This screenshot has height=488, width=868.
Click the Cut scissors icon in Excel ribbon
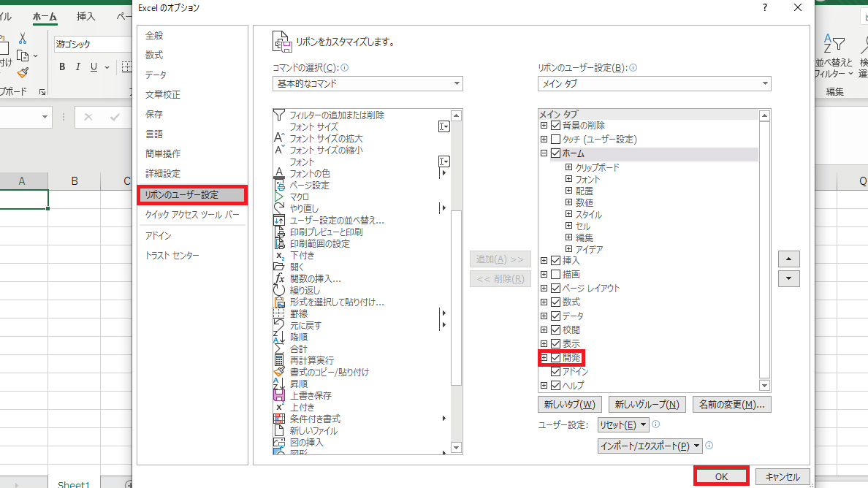pos(23,38)
